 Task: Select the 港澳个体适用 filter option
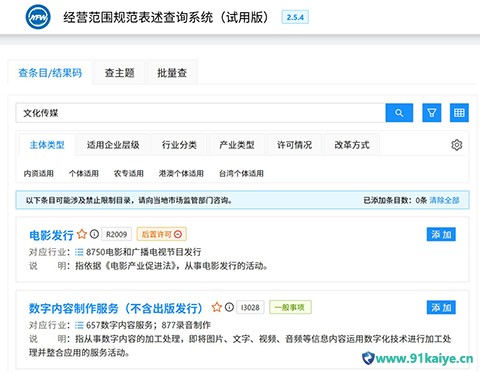coord(181,173)
